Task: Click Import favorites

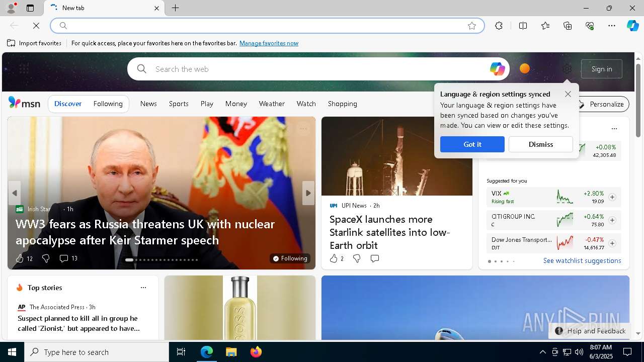Action: (x=34, y=43)
